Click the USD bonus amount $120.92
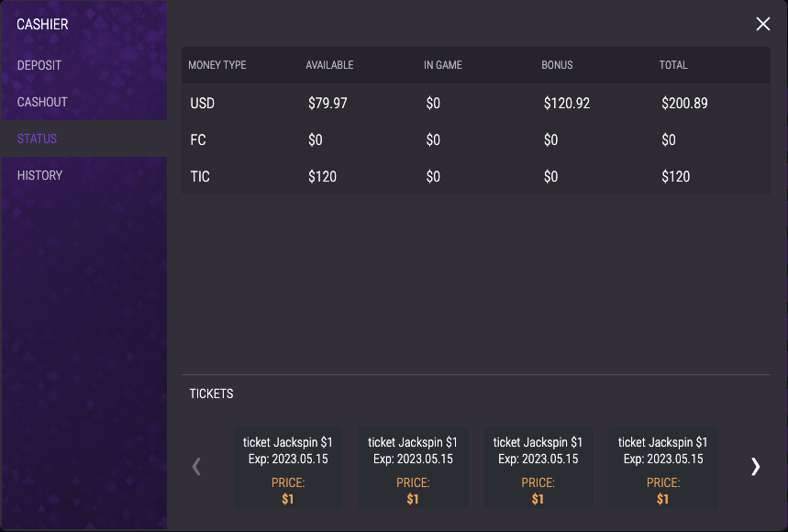 coord(566,103)
